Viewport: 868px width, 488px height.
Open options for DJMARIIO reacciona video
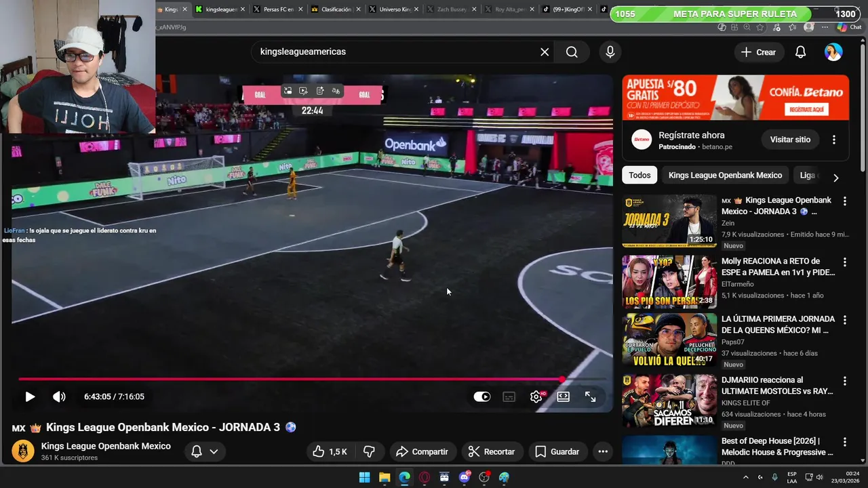click(x=844, y=381)
